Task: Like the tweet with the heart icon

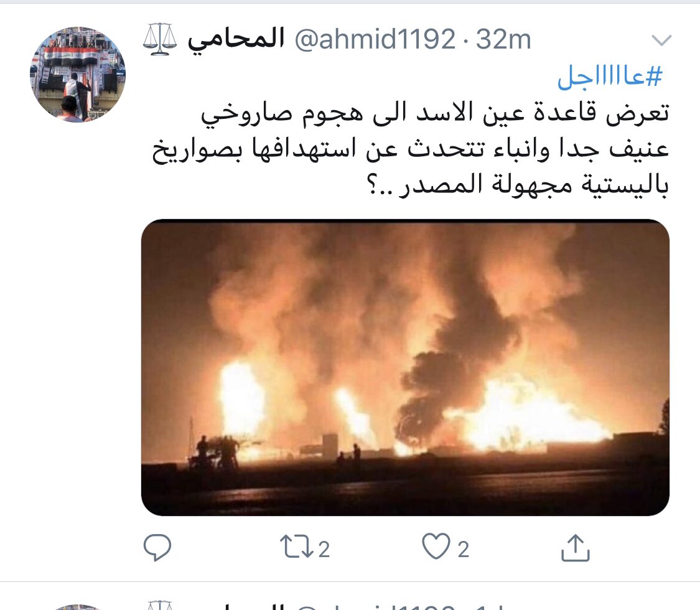Action: coord(436,547)
